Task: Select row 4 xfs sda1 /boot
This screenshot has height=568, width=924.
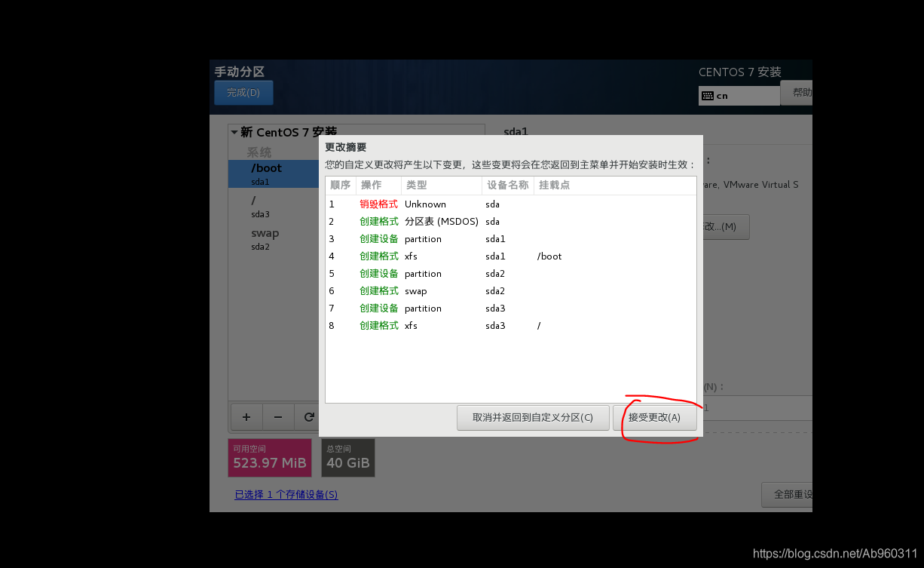Action: pos(511,256)
